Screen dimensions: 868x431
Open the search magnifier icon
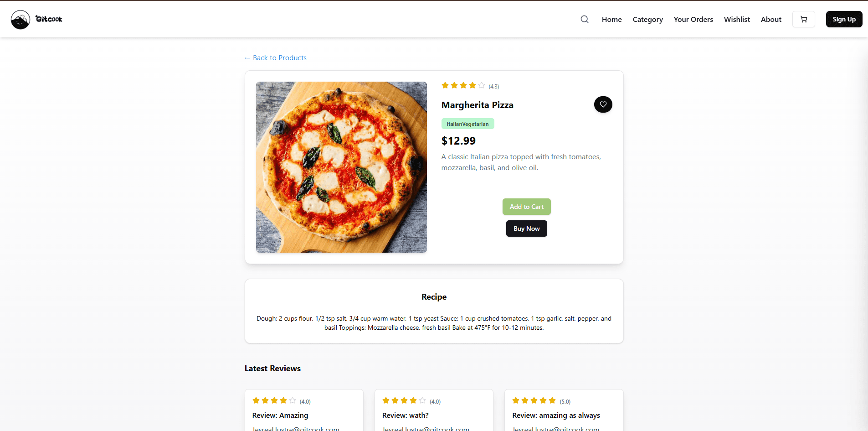click(585, 19)
